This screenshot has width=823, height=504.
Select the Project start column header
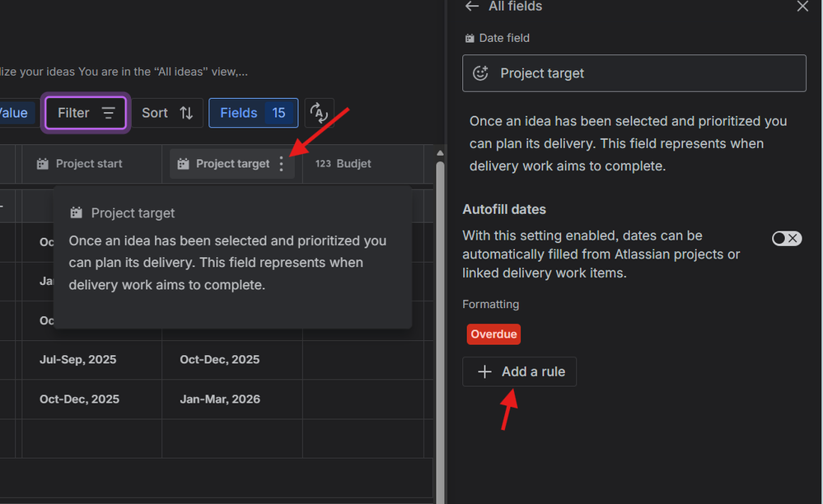[x=91, y=164]
